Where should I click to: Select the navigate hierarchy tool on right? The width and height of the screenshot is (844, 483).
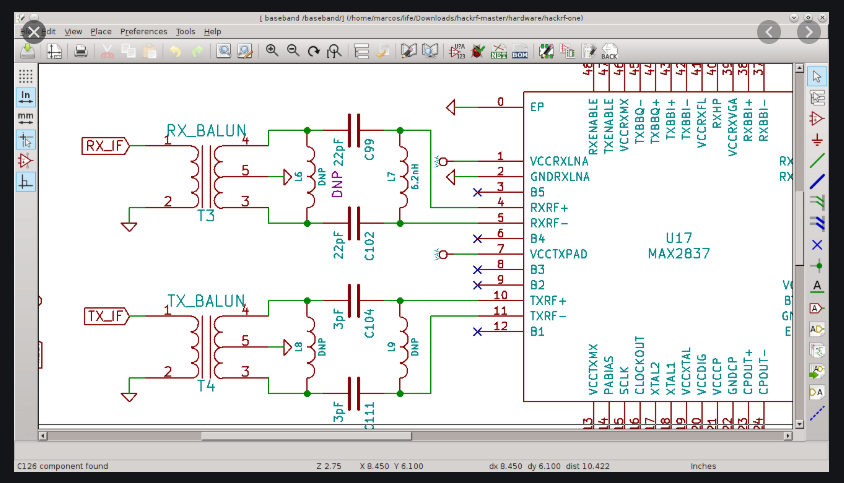(x=817, y=97)
